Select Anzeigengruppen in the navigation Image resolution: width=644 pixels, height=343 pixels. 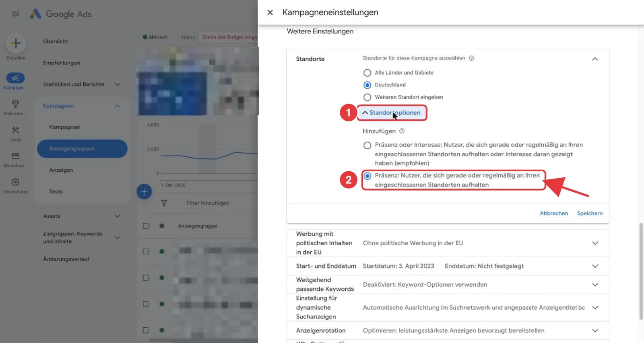point(82,149)
